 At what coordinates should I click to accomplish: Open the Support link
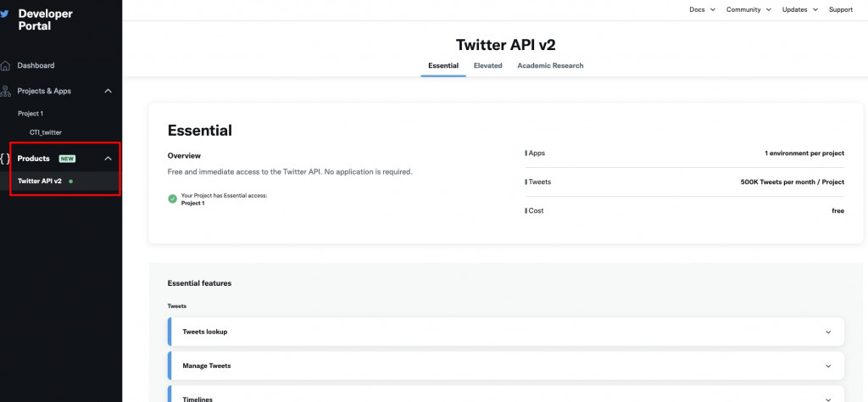pos(841,9)
